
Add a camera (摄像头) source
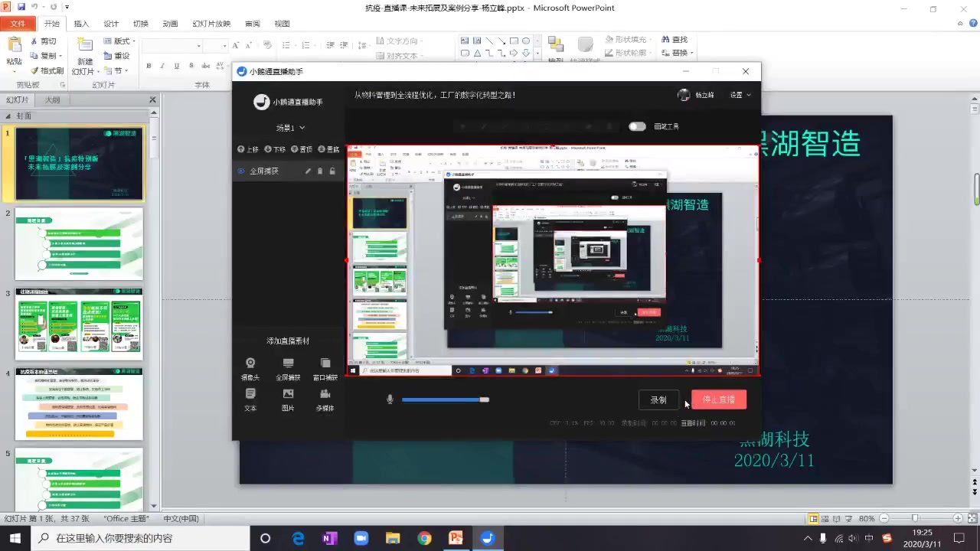coord(250,369)
